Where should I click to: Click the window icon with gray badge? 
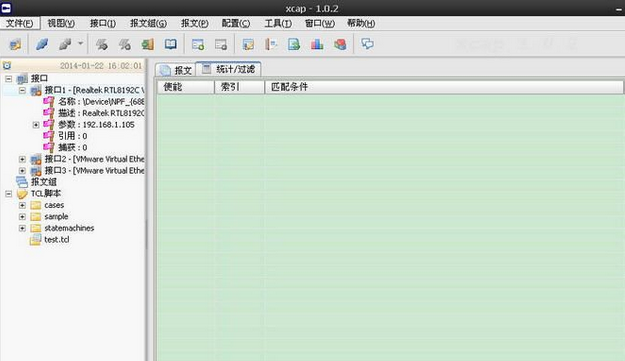click(x=221, y=44)
